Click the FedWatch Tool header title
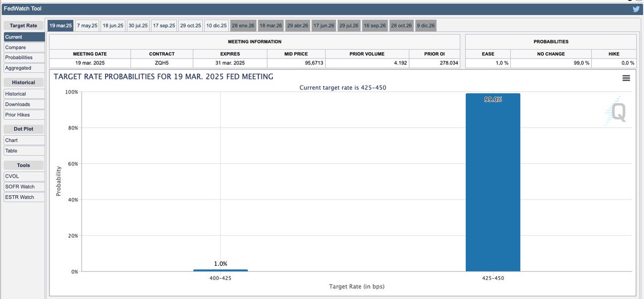This screenshot has height=299, width=644. coord(23,9)
